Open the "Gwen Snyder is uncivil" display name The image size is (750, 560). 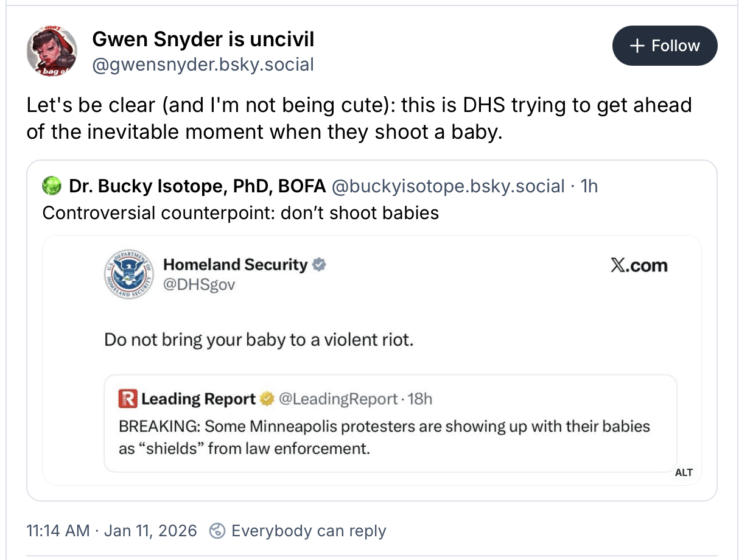pos(203,40)
